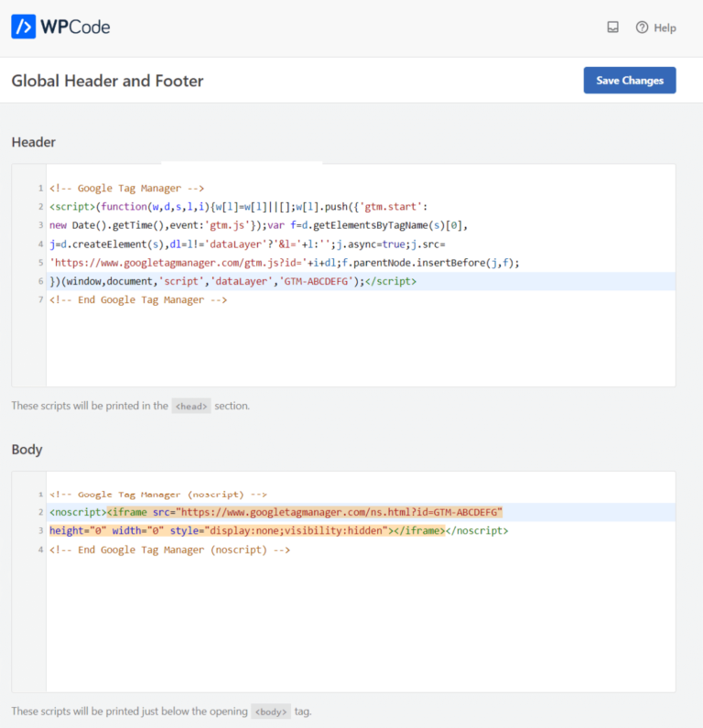Click the Help question mark icon

642,27
